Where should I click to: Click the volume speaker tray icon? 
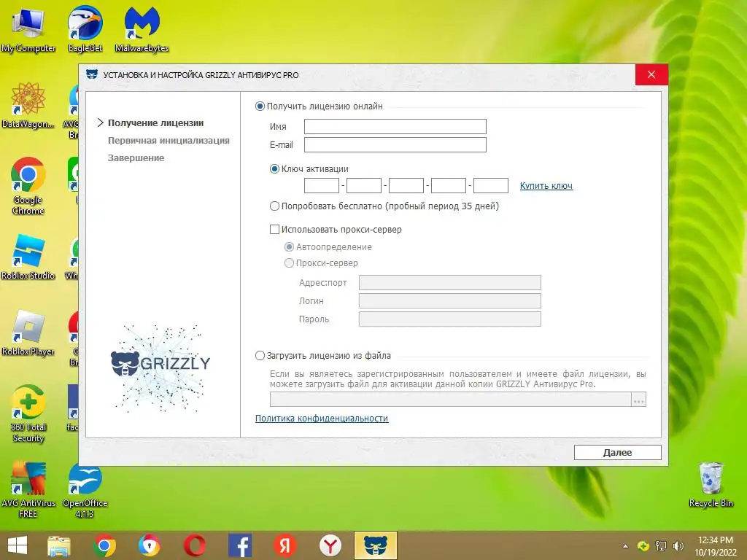point(678,546)
